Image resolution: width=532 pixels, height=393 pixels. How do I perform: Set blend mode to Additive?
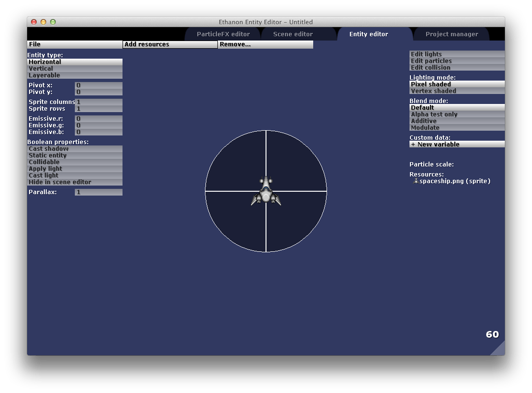click(x=457, y=121)
